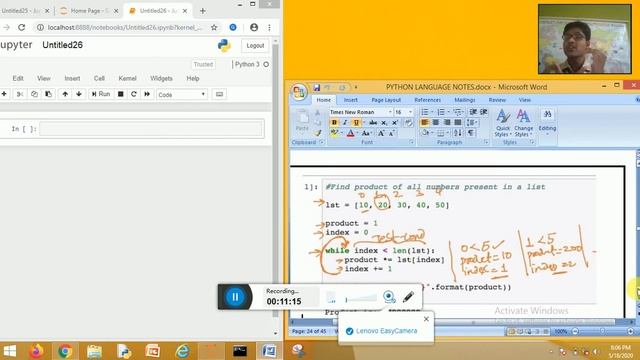The height and width of the screenshot is (360, 640).
Task: Toggle Underline in Word Font group
Action: [x=356, y=122]
